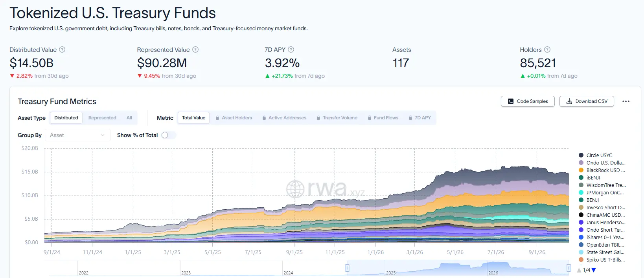Choose the locked Fund Flows metric

[383, 118]
